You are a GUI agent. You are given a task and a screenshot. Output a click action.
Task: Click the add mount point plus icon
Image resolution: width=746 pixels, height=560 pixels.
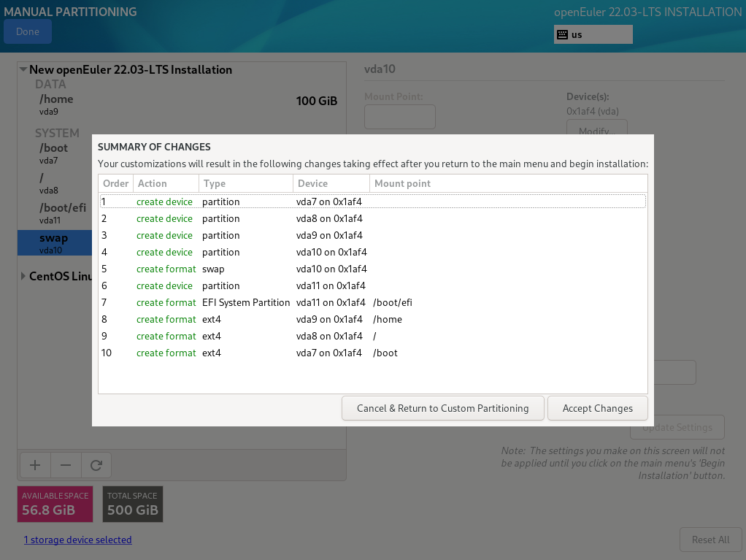pos(35,465)
